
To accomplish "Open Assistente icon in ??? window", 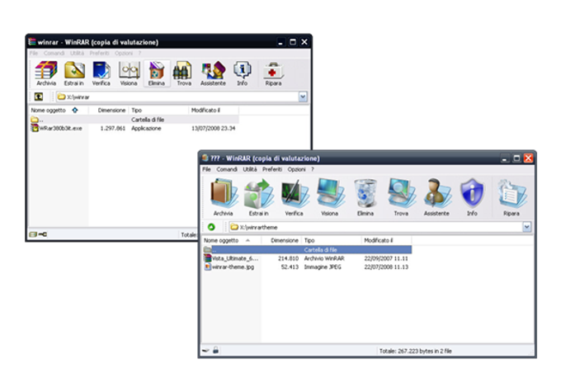I will pyautogui.click(x=437, y=197).
